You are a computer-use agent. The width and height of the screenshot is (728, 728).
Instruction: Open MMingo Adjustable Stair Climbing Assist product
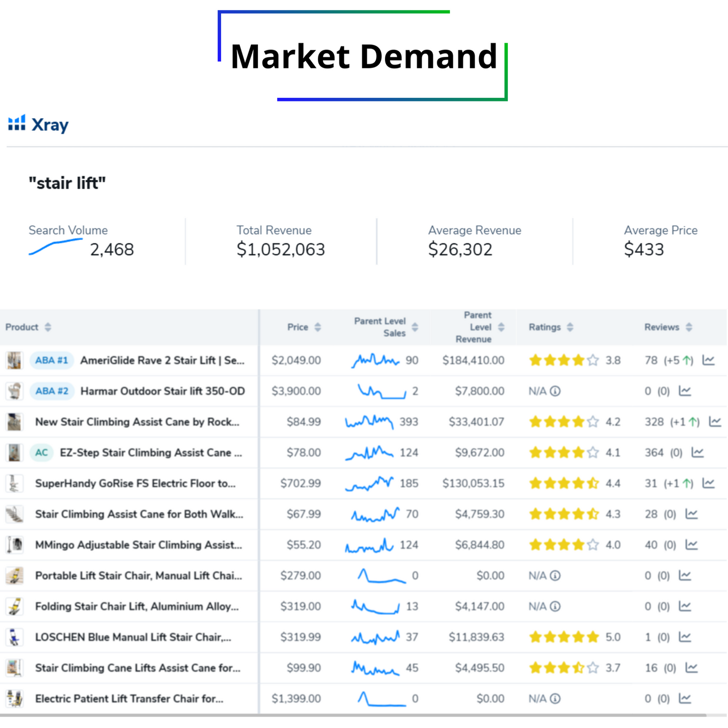point(139,545)
